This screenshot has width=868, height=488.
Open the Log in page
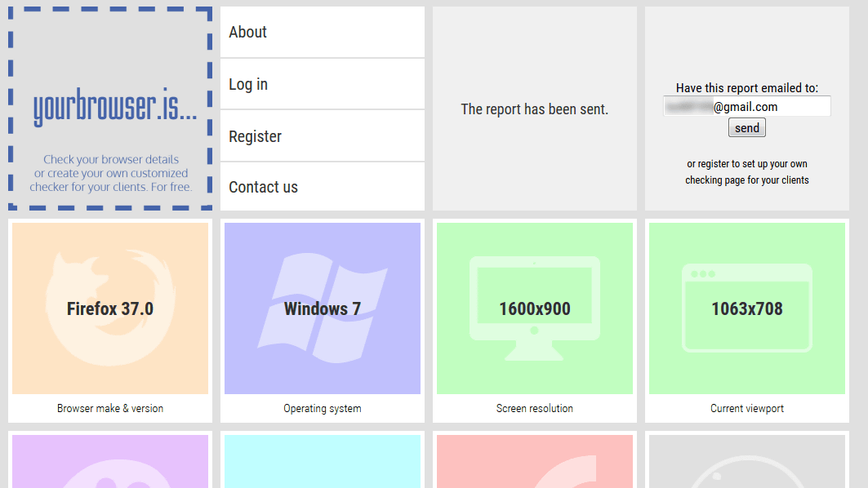(x=323, y=84)
